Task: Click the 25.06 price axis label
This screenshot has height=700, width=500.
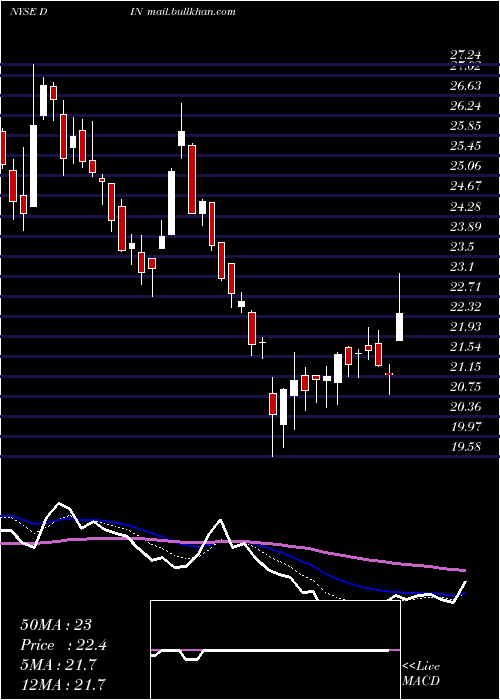Action: click(x=465, y=166)
